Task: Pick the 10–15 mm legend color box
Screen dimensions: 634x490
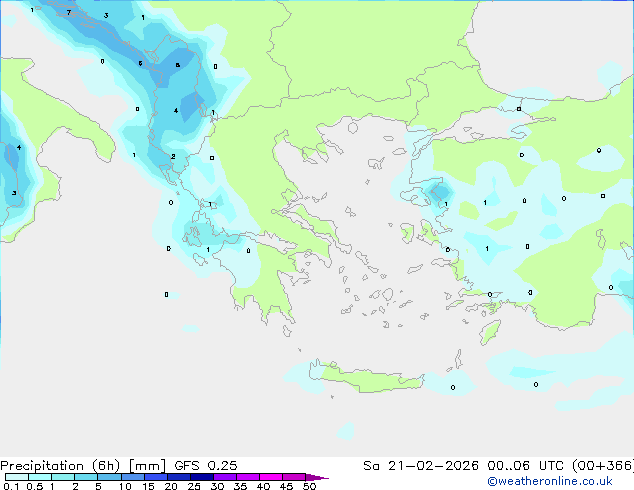Action: [132, 477]
